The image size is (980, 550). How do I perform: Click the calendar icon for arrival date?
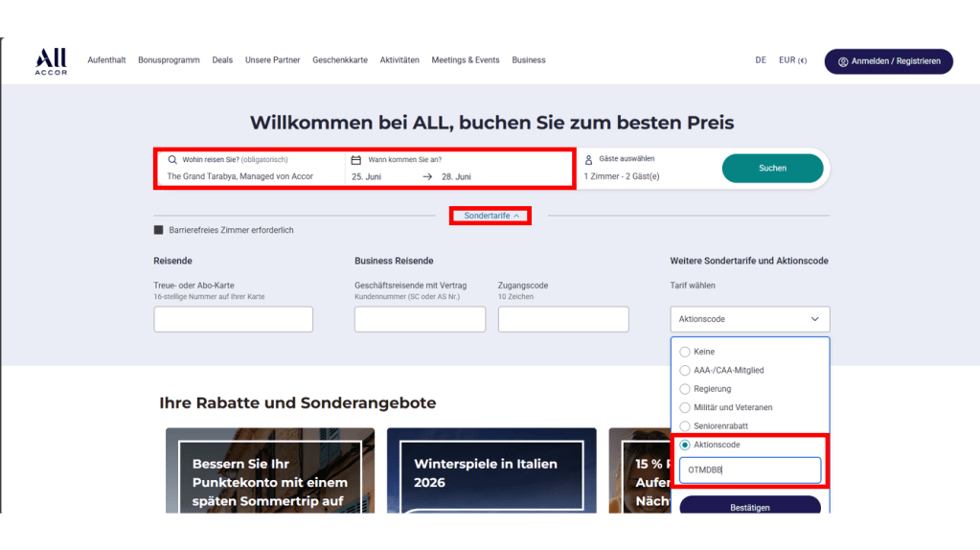[356, 160]
